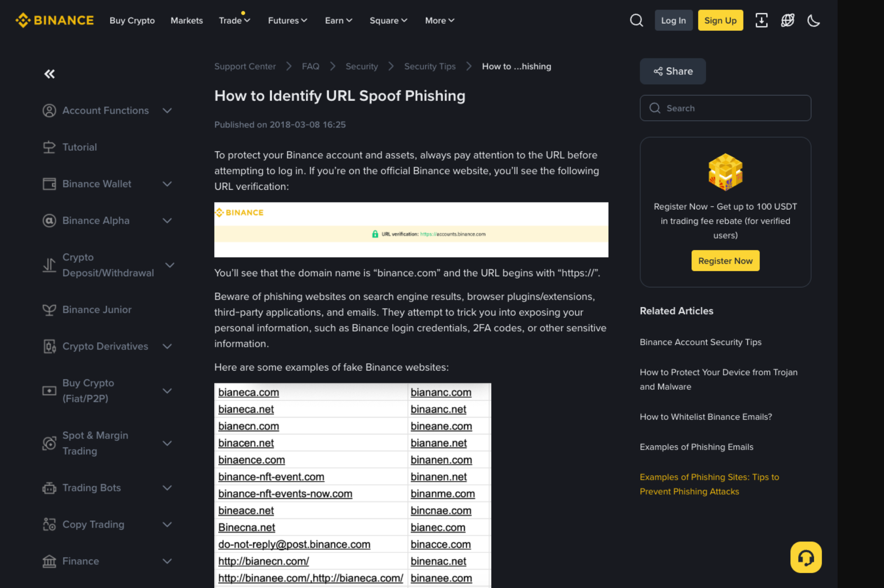Screen dimensions: 884x588
Task: Focus the article Search input field
Action: coord(725,108)
